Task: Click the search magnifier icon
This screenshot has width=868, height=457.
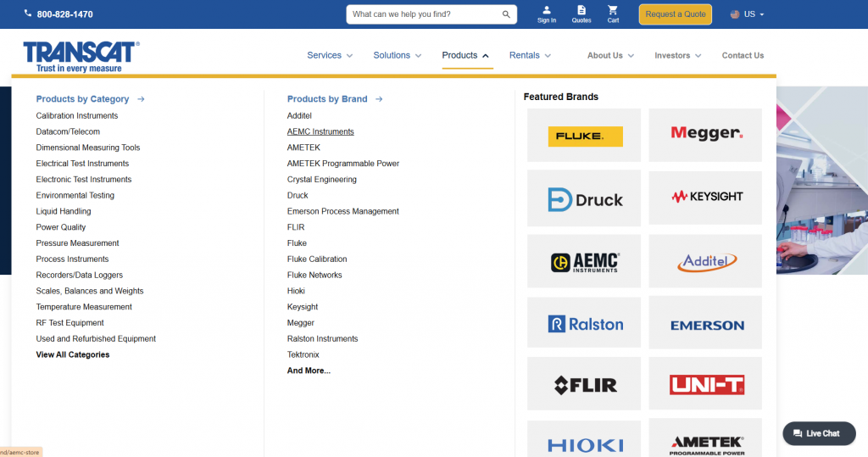Action: [506, 14]
